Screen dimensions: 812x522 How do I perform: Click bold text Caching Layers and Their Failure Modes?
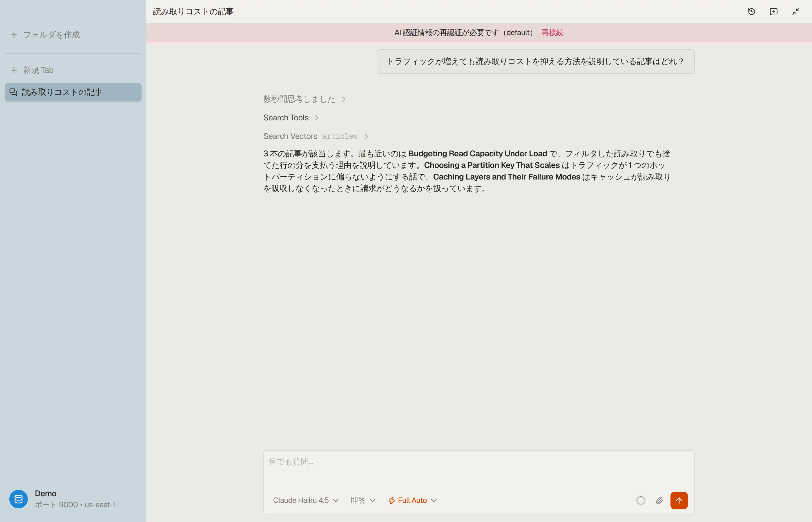click(507, 177)
